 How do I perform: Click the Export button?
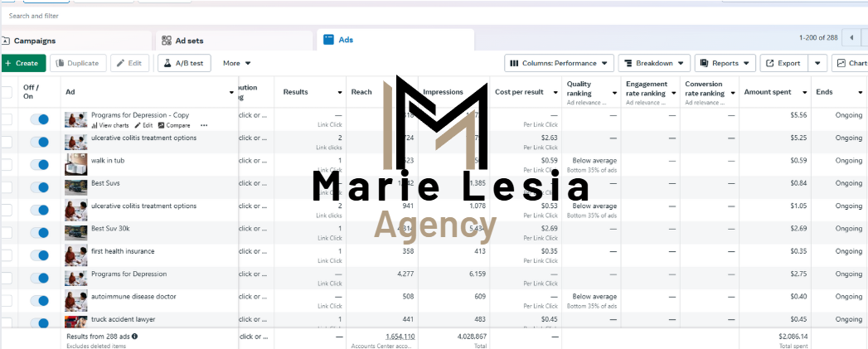coord(784,63)
